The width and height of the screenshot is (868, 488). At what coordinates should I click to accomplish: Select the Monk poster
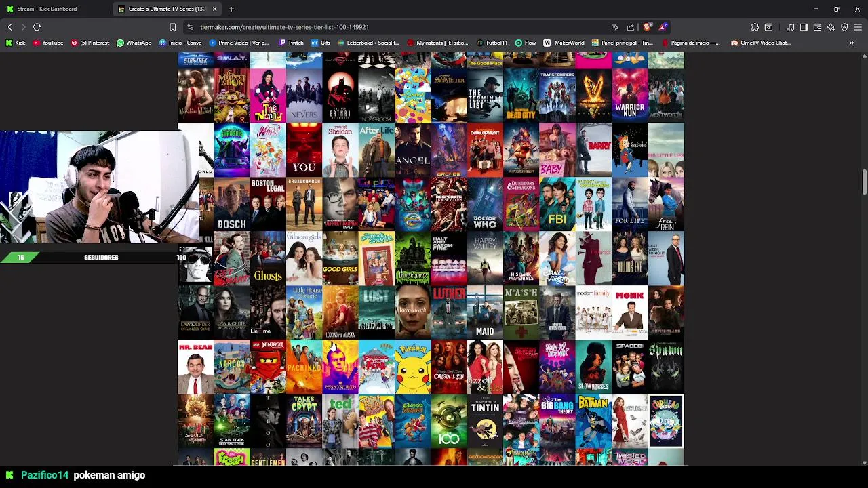click(x=629, y=312)
